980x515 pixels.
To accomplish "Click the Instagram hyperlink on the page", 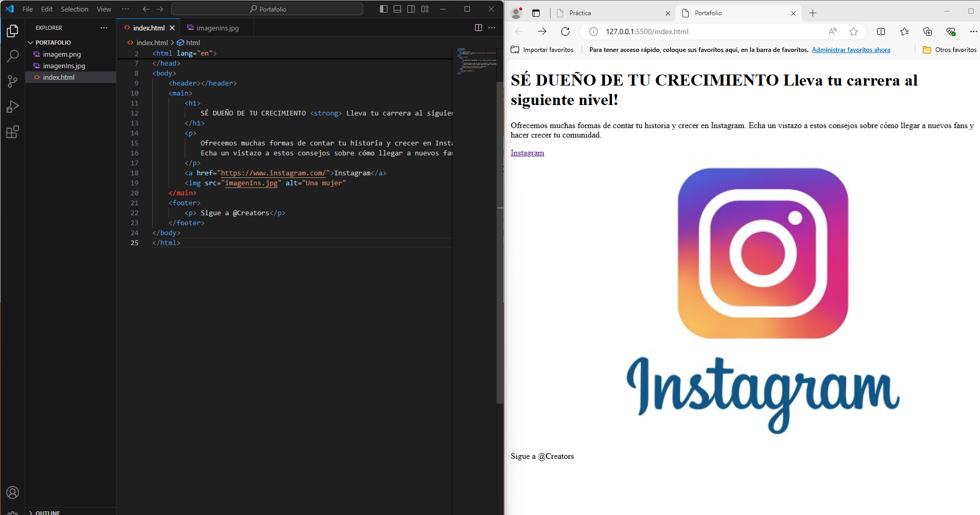I will tap(528, 153).
